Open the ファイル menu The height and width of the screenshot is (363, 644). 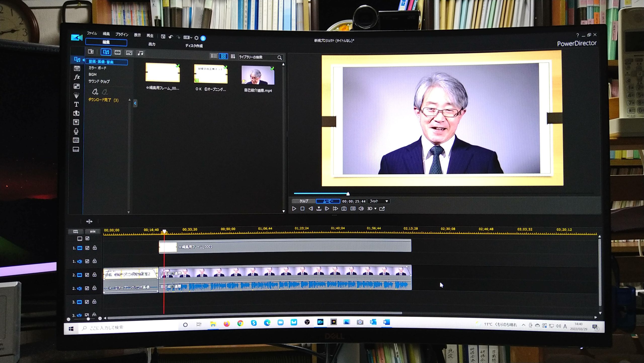tap(92, 33)
